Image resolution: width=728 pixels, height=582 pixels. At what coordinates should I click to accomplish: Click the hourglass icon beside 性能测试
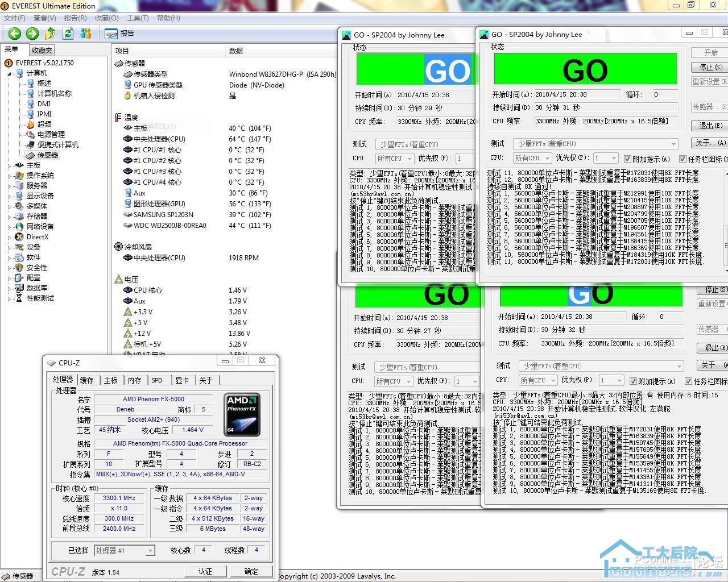(20, 298)
